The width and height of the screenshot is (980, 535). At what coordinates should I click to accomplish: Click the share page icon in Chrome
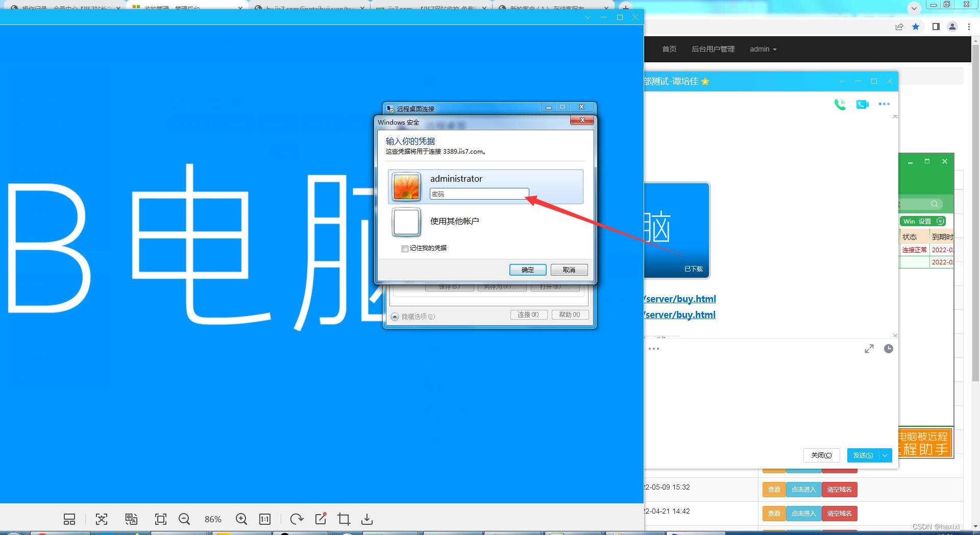click(x=899, y=27)
